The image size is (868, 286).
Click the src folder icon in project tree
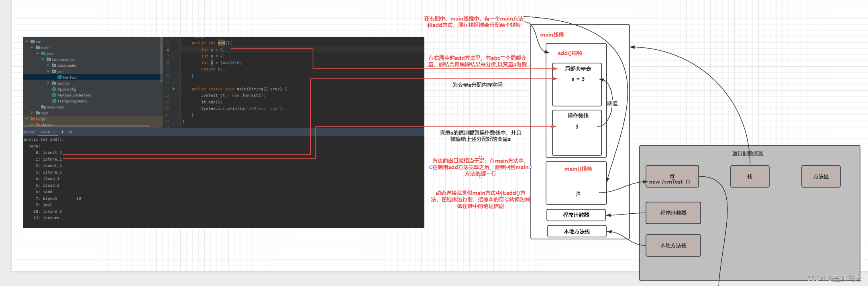point(33,41)
